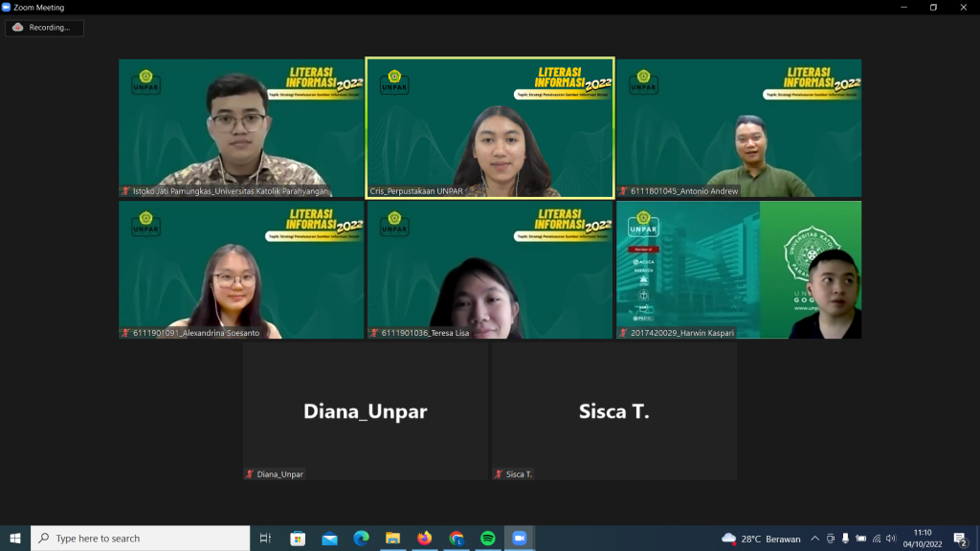Image resolution: width=980 pixels, height=551 pixels.
Task: Launch Firefox from the taskbar
Action: (x=424, y=539)
